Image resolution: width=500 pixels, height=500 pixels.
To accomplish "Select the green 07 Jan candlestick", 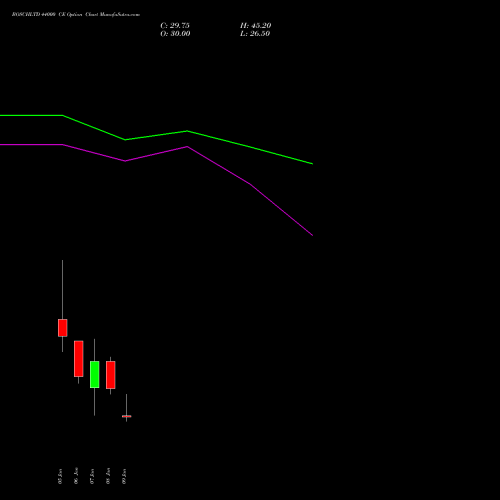I will click(x=94, y=374).
